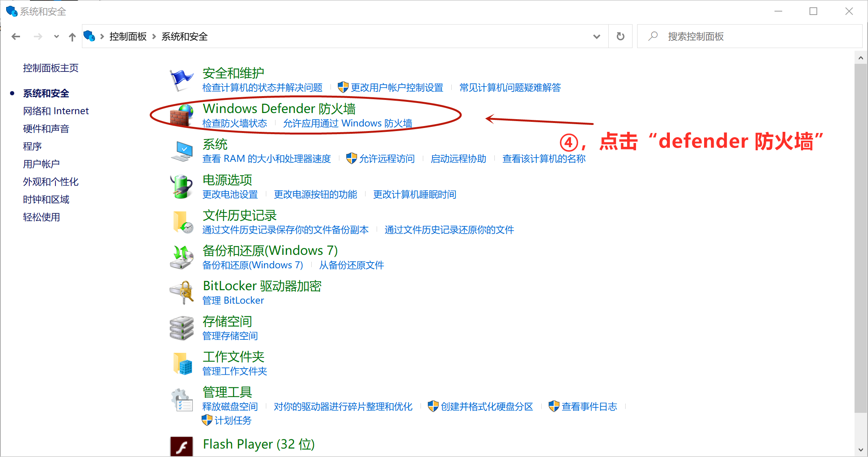The width and height of the screenshot is (868, 457).
Task: Click the up arrow to parent folder
Action: click(x=72, y=37)
